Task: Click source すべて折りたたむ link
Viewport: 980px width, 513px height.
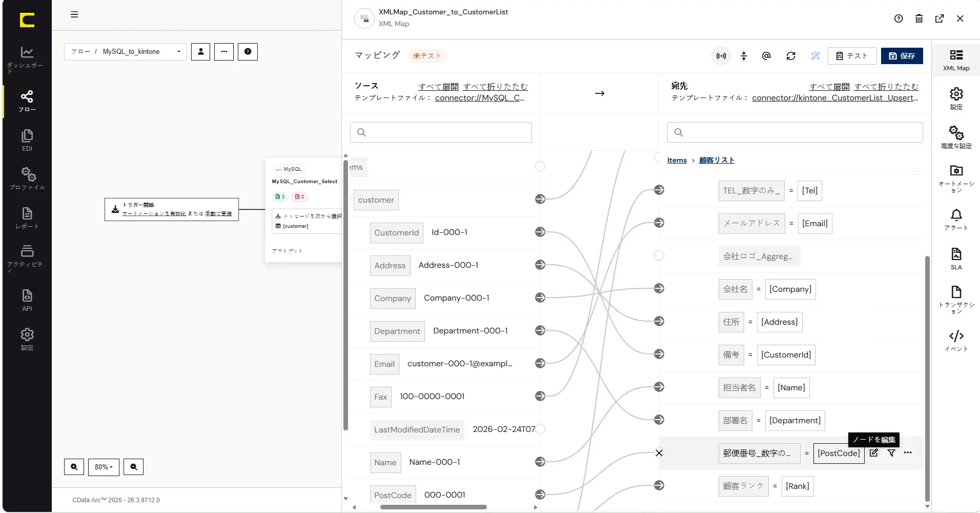Action: click(495, 87)
